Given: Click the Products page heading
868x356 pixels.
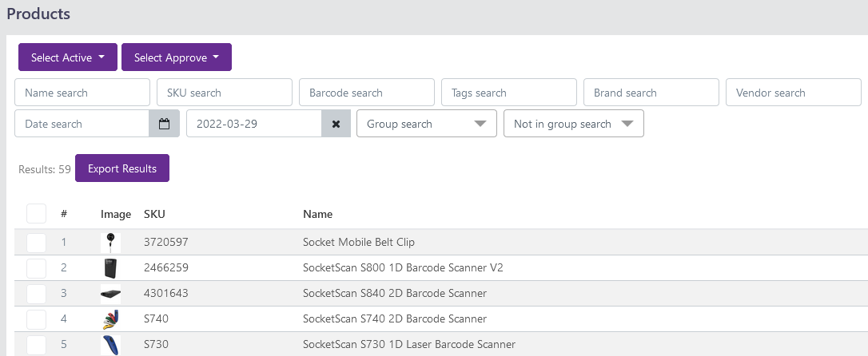Looking at the screenshot, I should 38,14.
